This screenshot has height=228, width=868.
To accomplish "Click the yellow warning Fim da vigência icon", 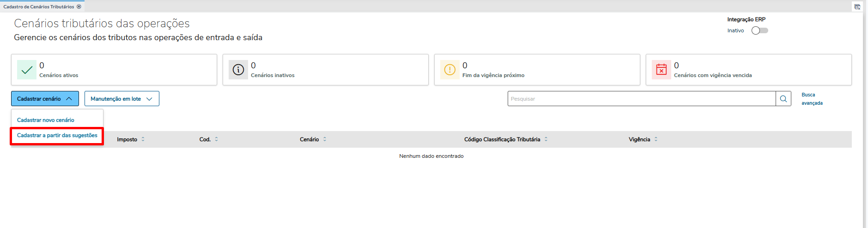I will pyautogui.click(x=449, y=70).
